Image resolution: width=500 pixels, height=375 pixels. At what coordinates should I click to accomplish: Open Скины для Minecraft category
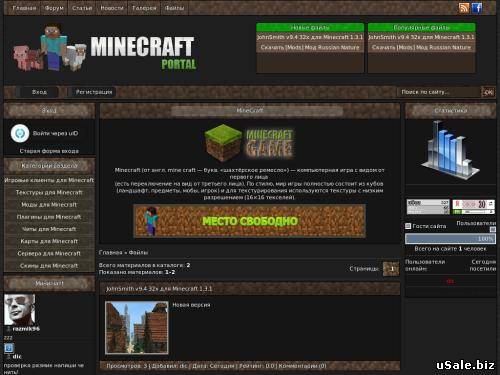[49, 266]
